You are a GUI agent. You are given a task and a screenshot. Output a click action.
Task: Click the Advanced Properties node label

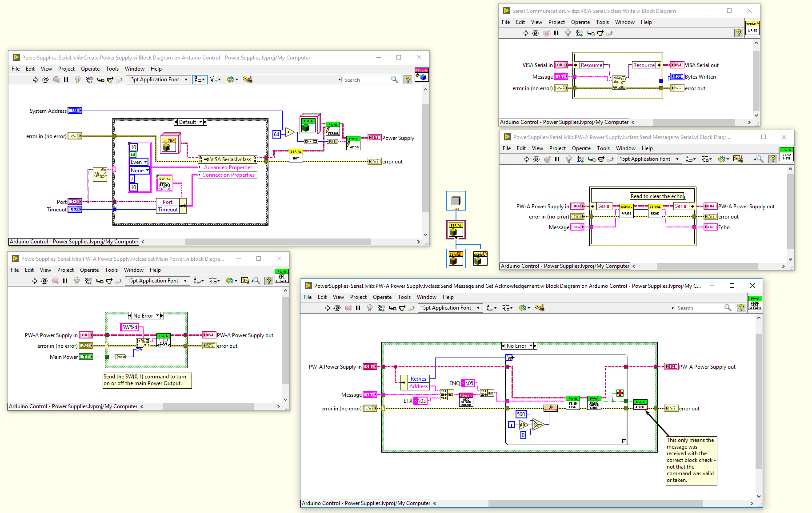[x=228, y=167]
